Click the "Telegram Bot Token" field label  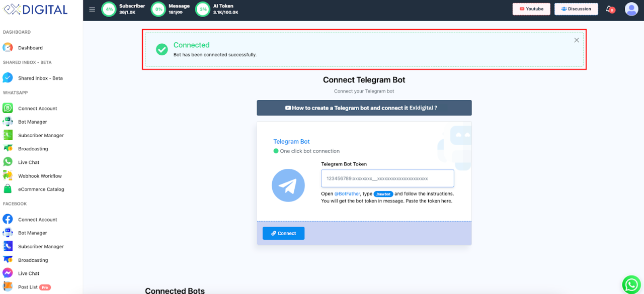pos(344,164)
